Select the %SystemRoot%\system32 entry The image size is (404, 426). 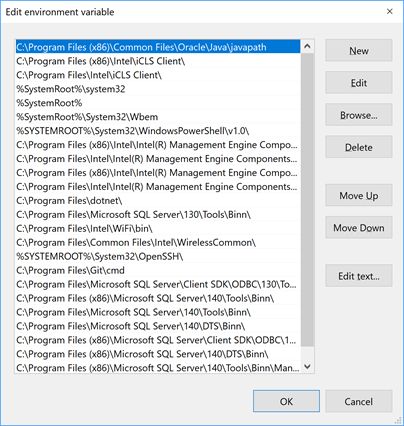click(158, 89)
